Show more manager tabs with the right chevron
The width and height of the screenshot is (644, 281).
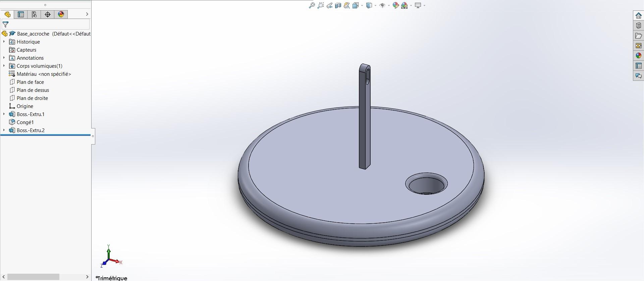[87, 14]
